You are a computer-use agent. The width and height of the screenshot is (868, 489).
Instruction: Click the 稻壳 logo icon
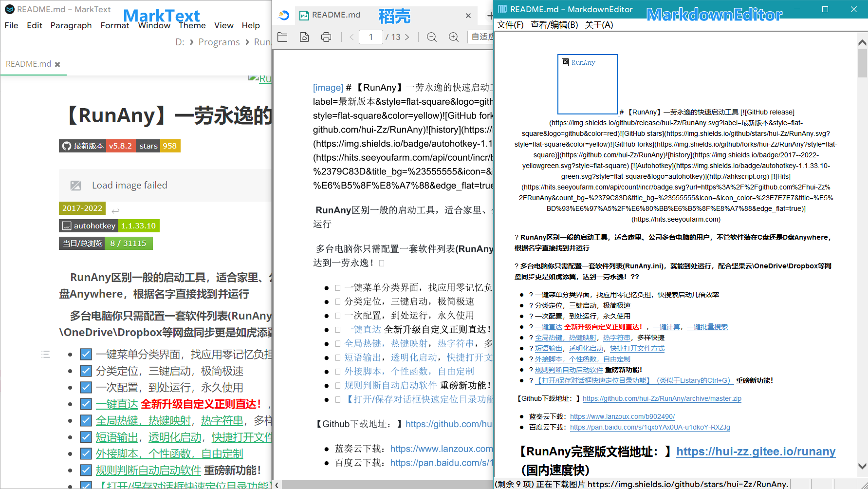284,15
